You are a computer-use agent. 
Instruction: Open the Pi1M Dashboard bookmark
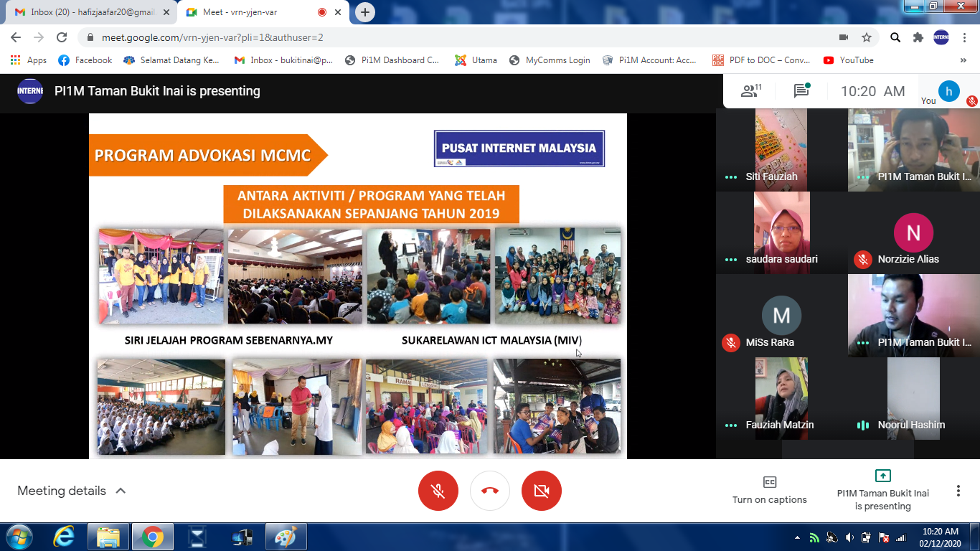point(392,60)
